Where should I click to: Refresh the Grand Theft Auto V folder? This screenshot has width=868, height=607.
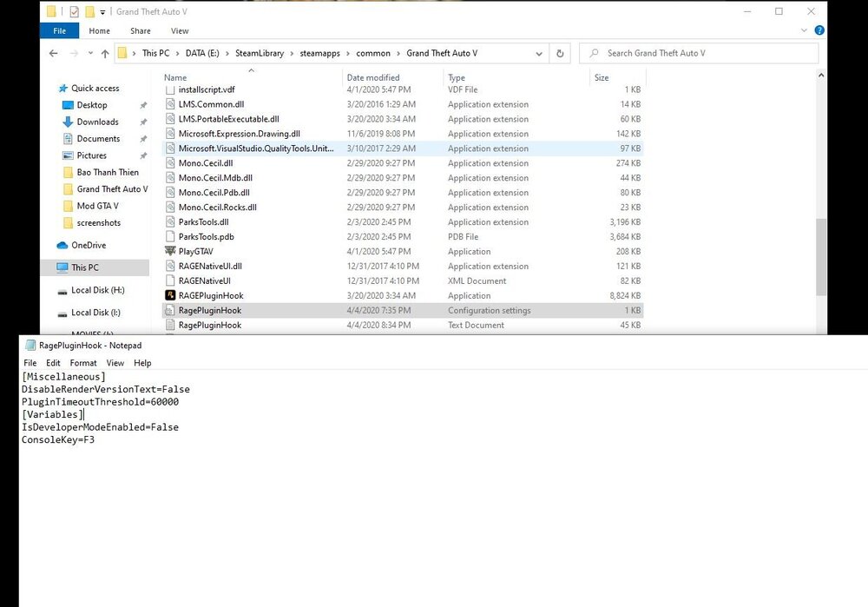coord(560,54)
